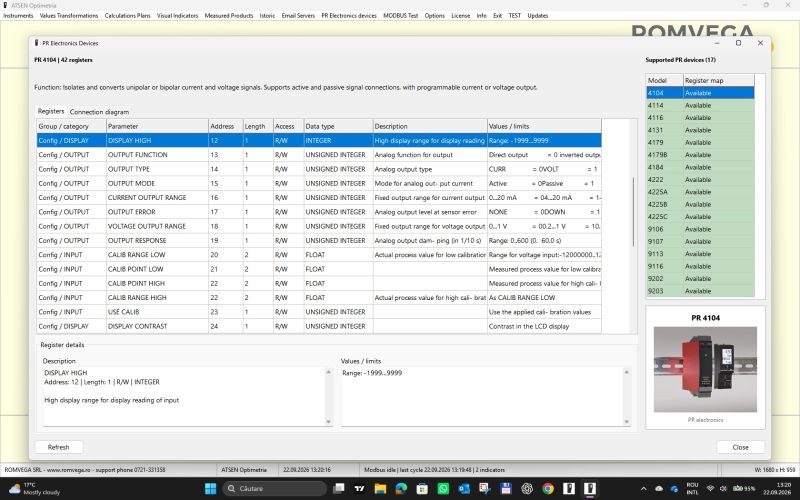The width and height of the screenshot is (800, 500).
Task: Click inside the Description text box
Action: [184, 396]
